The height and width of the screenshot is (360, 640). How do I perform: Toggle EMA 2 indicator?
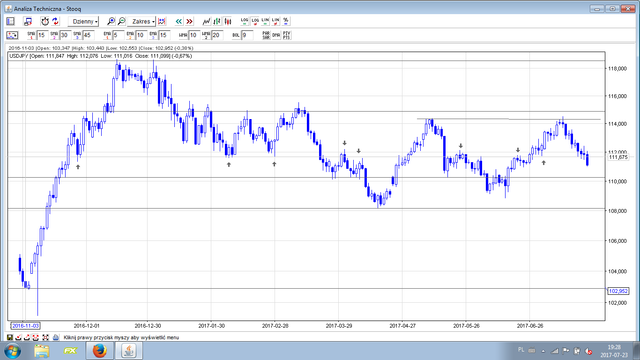point(130,36)
